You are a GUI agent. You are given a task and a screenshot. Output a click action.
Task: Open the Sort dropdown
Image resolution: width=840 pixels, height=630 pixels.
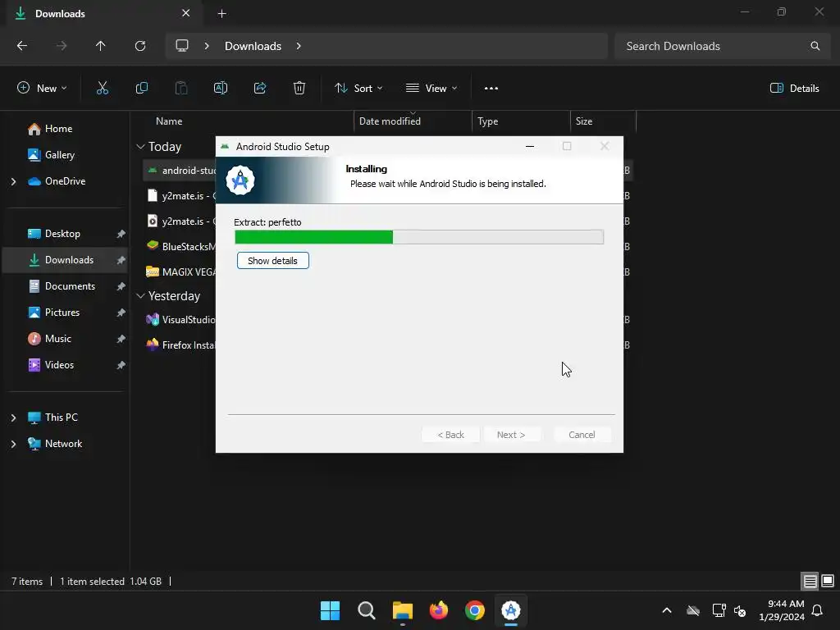(358, 89)
